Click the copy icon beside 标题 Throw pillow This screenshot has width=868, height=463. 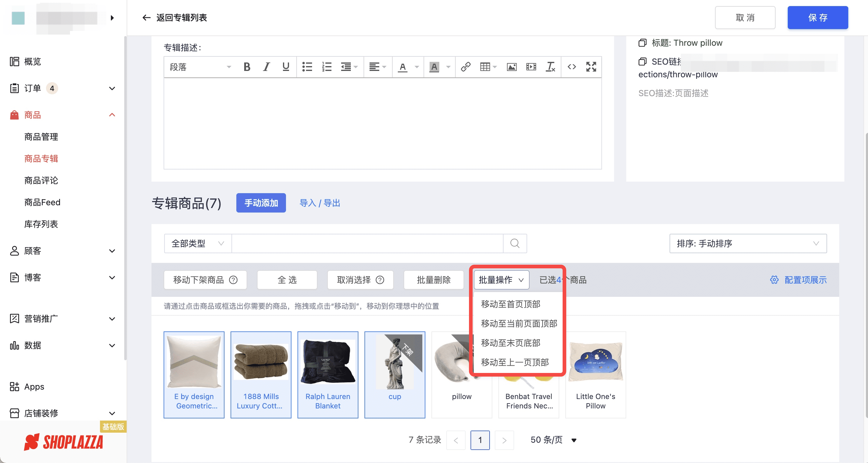(642, 43)
